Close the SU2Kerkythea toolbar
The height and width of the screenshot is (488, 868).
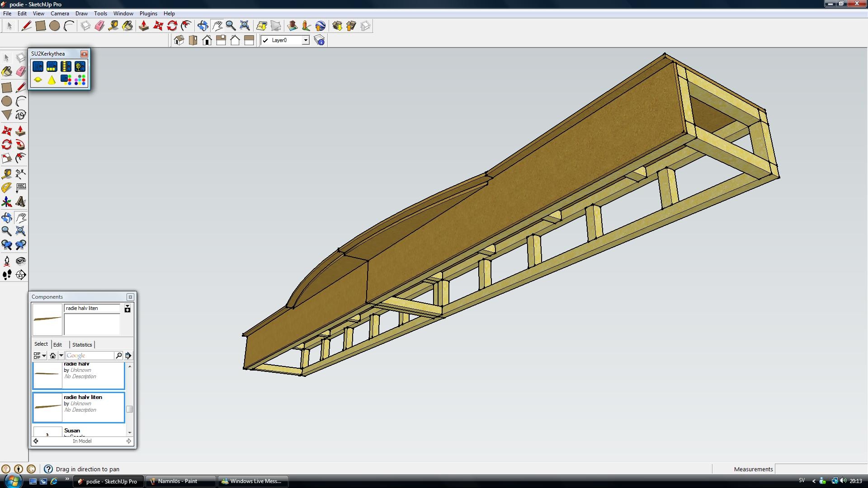point(84,54)
